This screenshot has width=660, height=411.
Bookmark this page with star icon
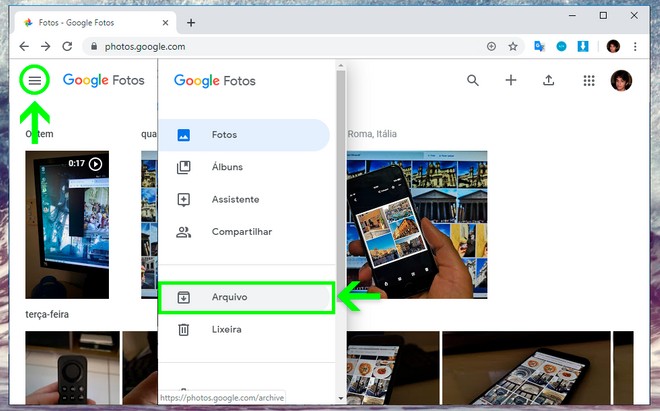513,46
